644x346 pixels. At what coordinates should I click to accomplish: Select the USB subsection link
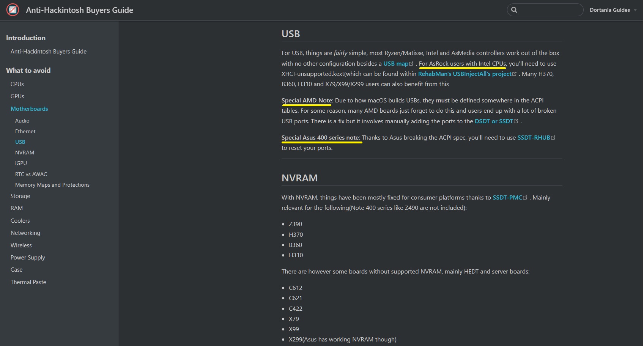[20, 142]
